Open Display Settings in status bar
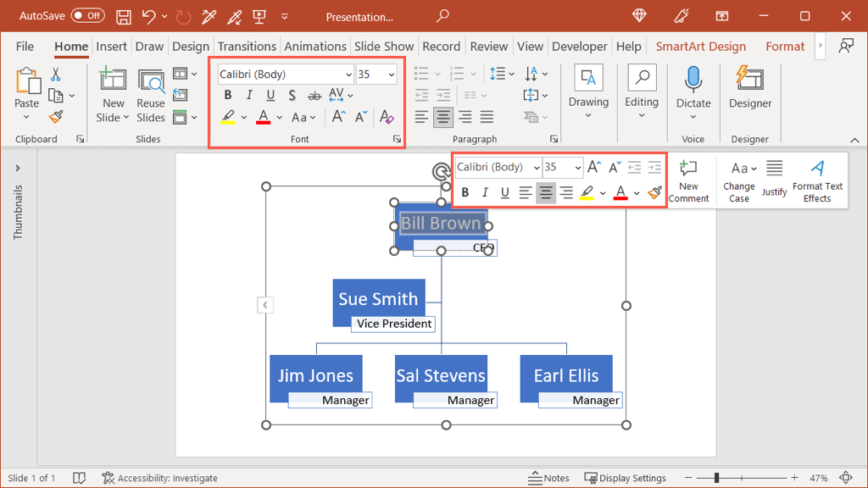 click(625, 478)
